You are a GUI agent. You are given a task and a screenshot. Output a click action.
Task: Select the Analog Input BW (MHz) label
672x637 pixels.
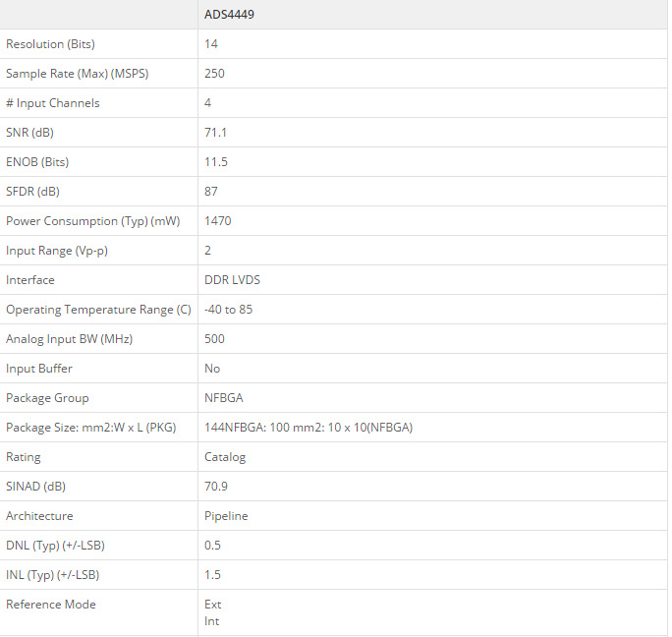[69, 339]
